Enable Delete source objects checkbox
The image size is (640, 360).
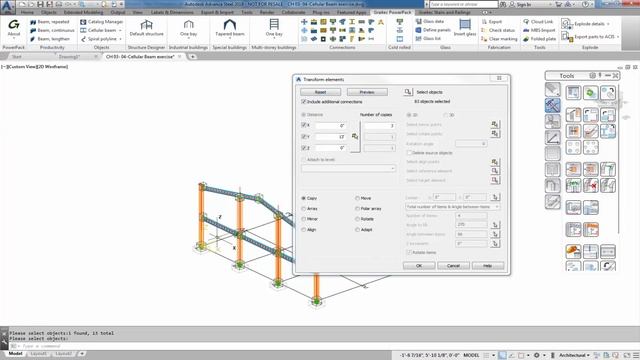click(x=409, y=153)
